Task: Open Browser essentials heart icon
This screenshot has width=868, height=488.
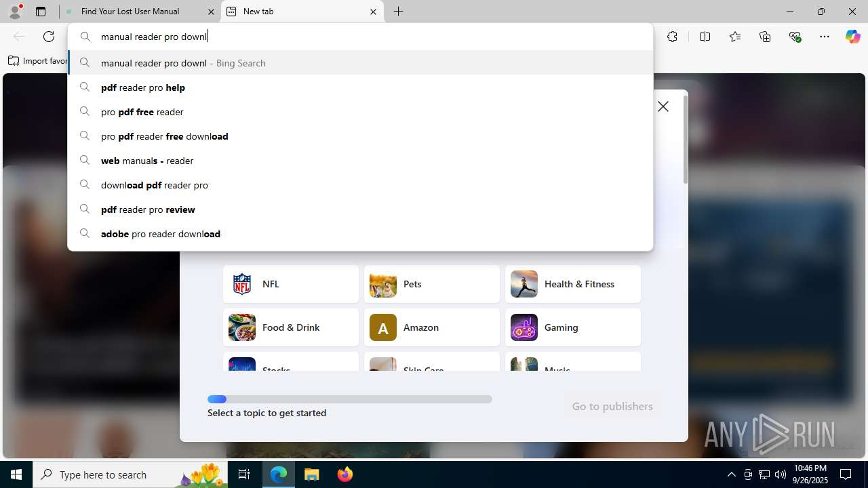Action: pyautogui.click(x=795, y=37)
